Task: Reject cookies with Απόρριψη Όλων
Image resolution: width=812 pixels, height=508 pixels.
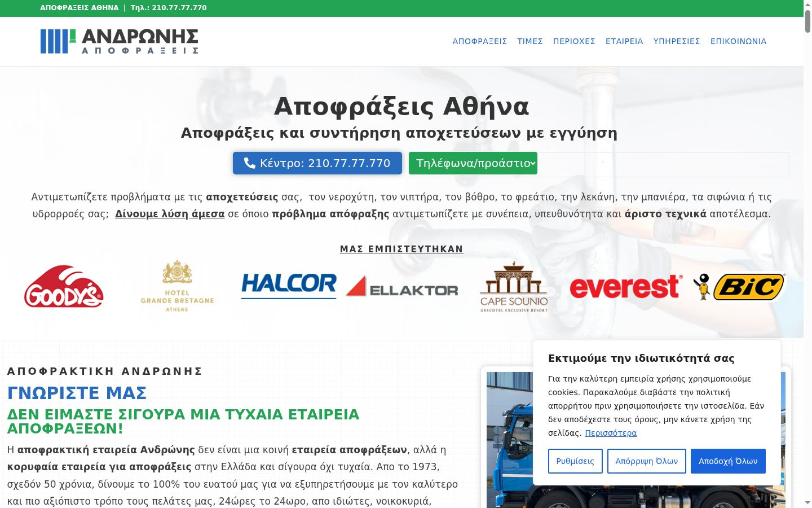Action: pyautogui.click(x=647, y=461)
